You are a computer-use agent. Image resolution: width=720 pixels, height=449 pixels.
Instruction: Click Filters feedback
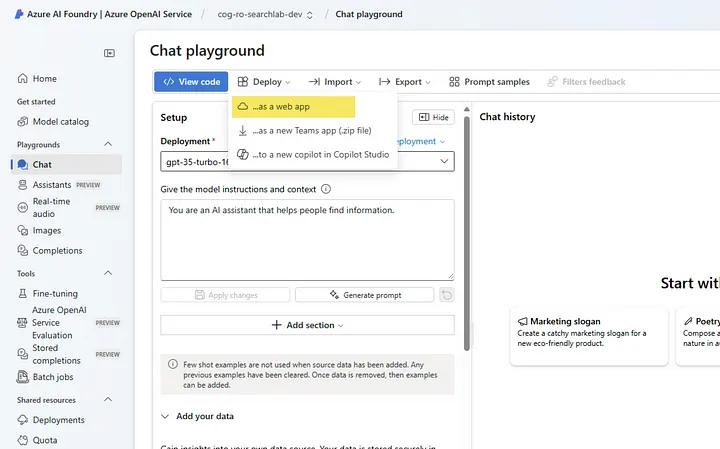(586, 82)
